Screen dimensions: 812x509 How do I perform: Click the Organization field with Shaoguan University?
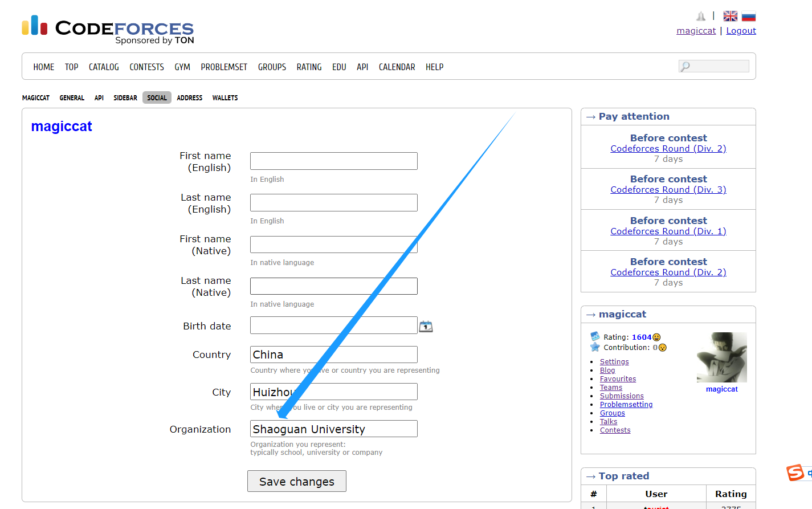click(334, 429)
